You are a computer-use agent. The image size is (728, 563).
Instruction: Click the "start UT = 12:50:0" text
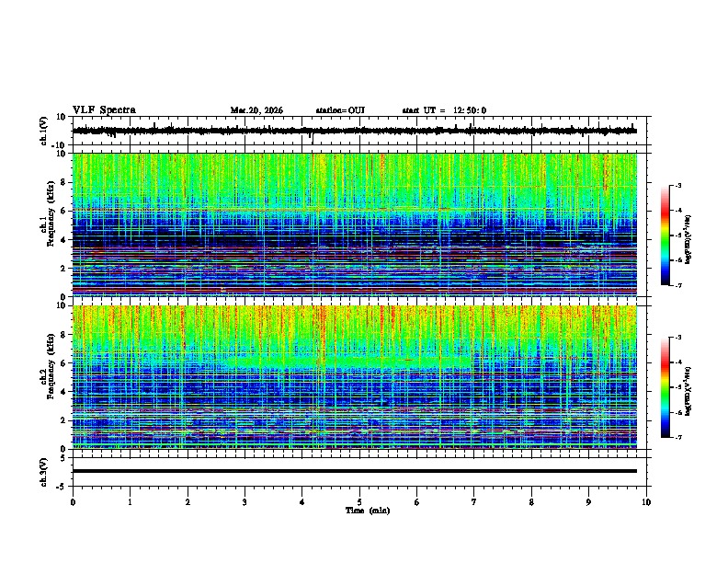tap(444, 110)
